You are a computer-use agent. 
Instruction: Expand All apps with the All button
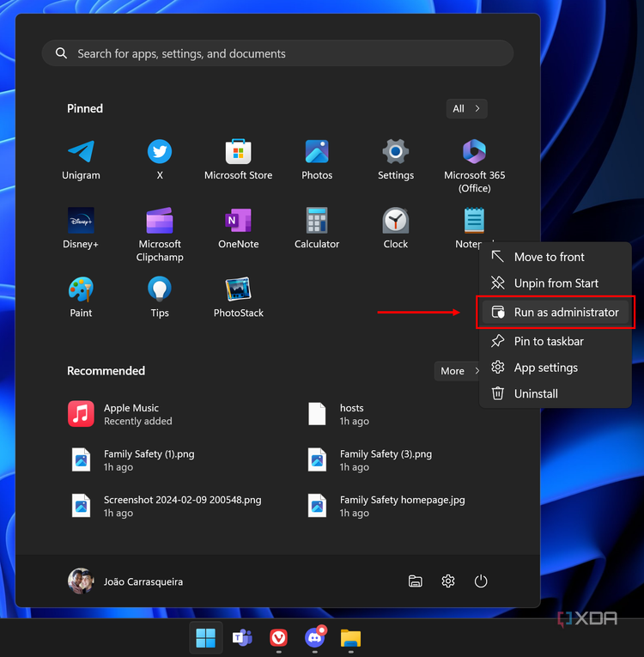coord(466,108)
